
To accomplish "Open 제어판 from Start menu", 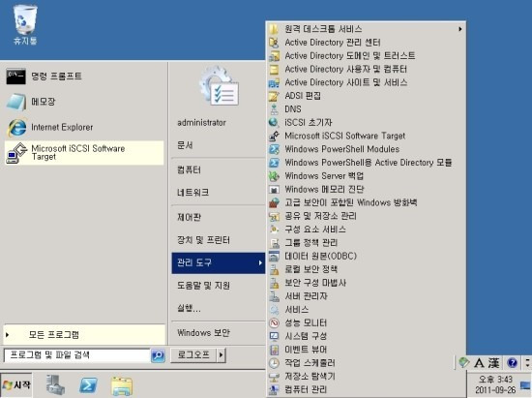I will coord(189,217).
